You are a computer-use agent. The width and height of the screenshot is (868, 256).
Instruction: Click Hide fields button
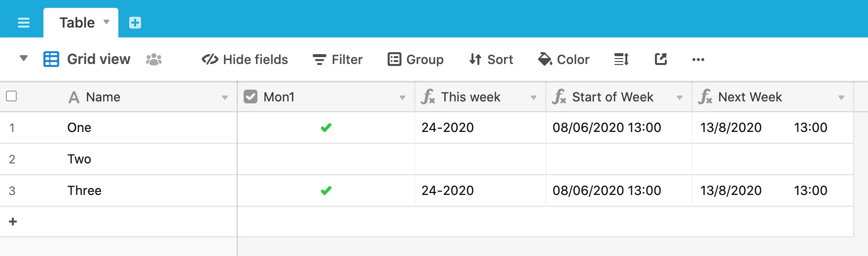pyautogui.click(x=245, y=60)
